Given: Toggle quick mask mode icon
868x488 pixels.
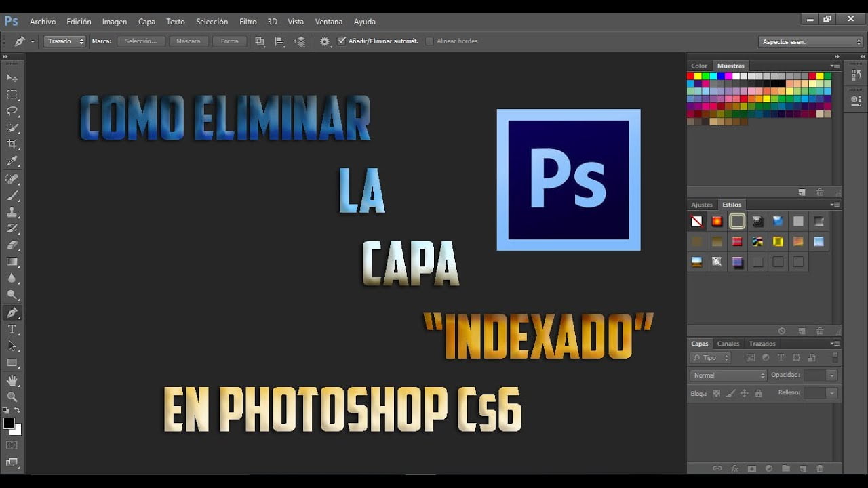Looking at the screenshot, I should [12, 445].
